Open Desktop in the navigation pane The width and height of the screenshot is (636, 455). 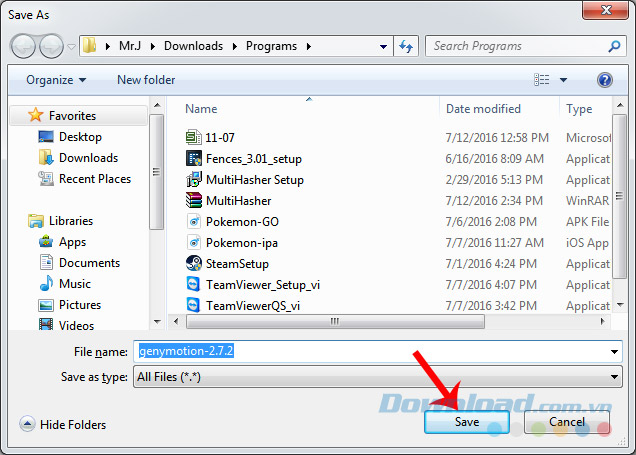point(80,137)
